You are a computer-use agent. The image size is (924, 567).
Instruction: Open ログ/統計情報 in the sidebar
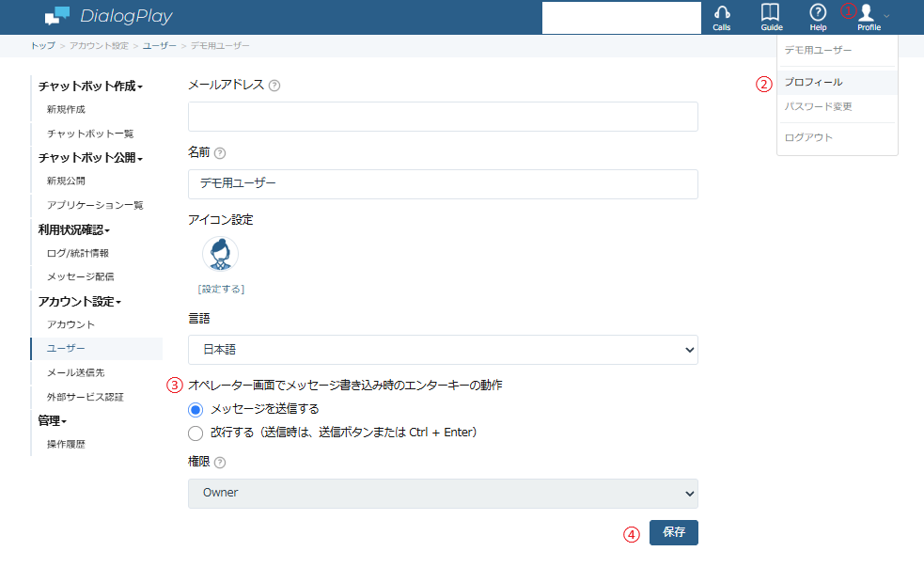[x=78, y=254]
